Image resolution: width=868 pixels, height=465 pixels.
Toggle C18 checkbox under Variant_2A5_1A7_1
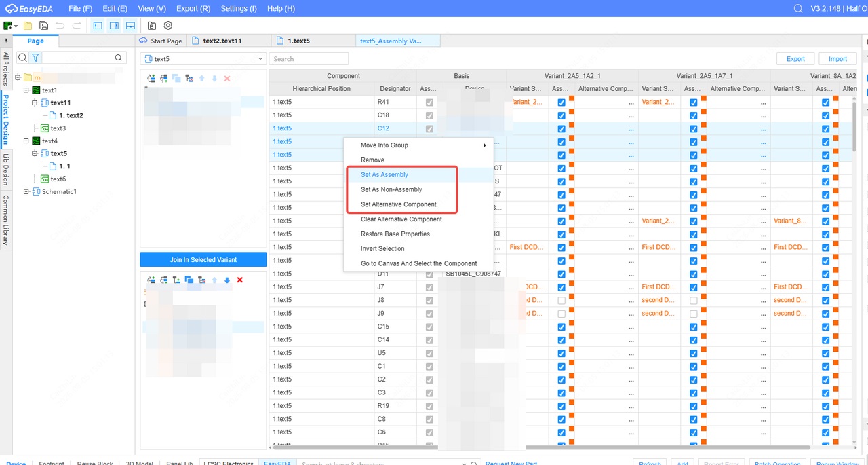point(693,115)
